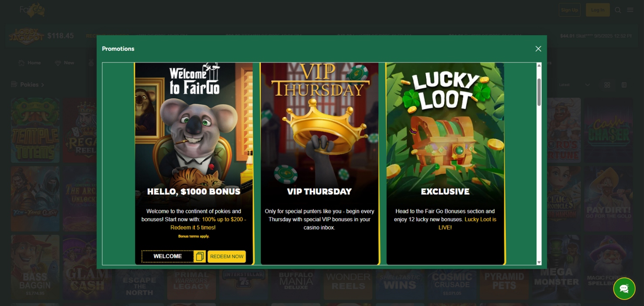Open the Lucky Loot promotion card

445,163
